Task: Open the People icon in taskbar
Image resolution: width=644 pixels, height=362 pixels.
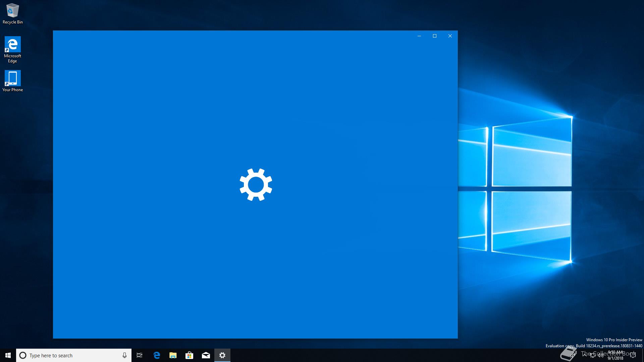Action: click(572, 355)
